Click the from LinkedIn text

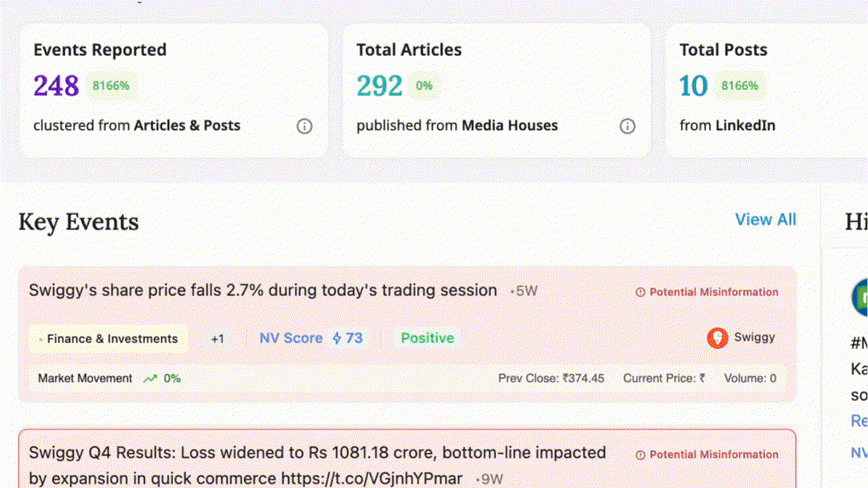click(727, 126)
